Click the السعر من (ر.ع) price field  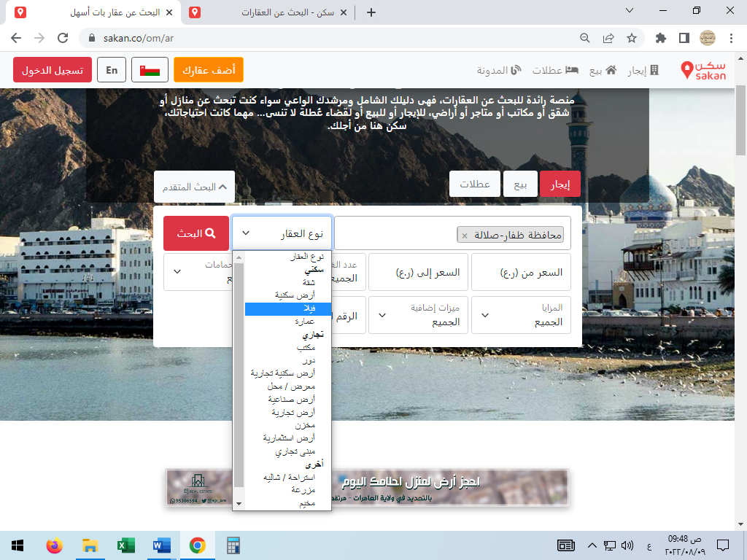[x=521, y=272]
